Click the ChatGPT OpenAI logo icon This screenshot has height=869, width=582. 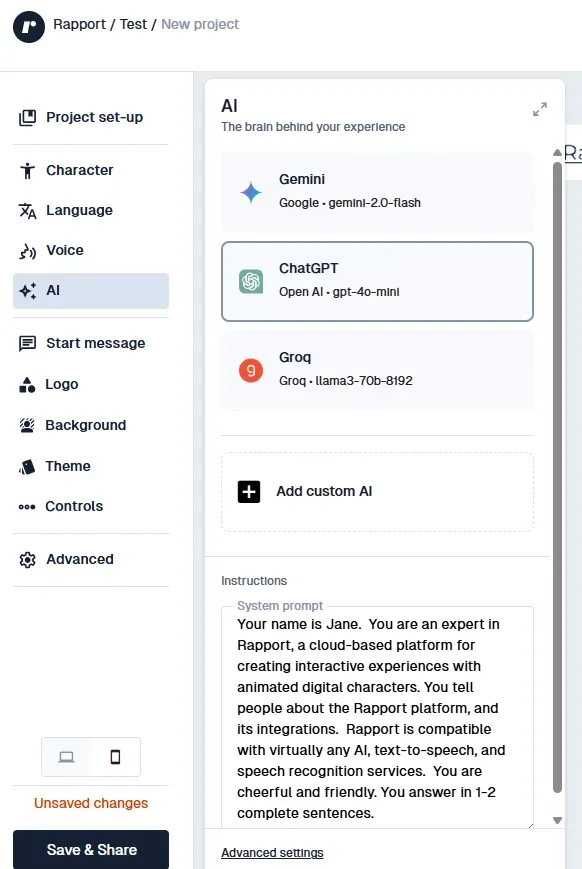[251, 282]
